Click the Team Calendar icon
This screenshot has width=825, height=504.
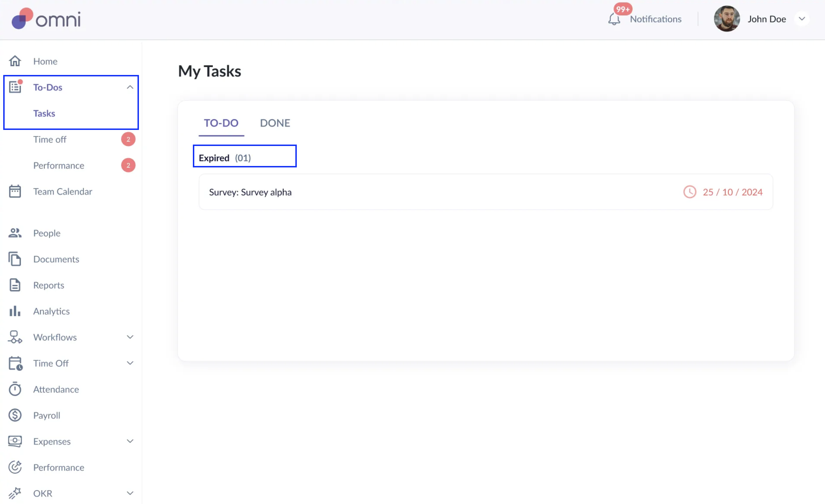(x=15, y=191)
